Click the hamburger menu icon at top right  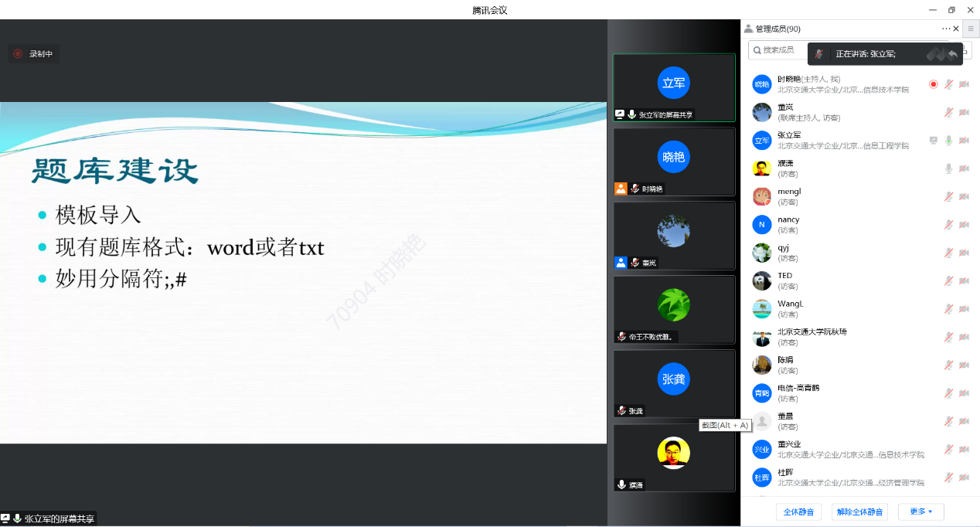[x=971, y=29]
